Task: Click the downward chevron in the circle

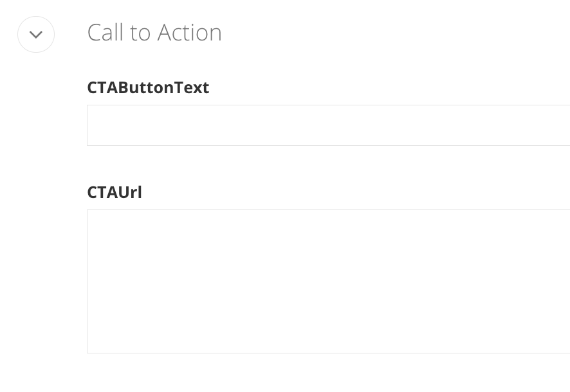Action: 36,35
